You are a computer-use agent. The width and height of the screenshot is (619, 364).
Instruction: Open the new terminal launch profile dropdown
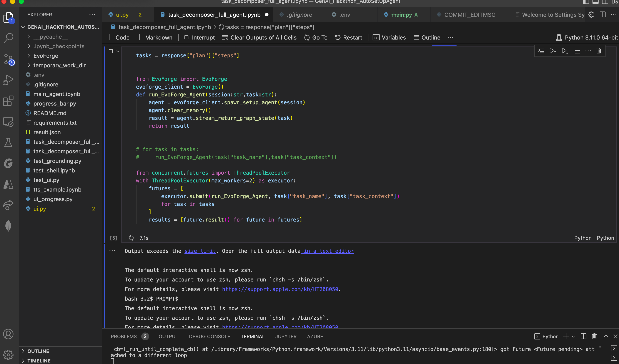tap(574, 336)
